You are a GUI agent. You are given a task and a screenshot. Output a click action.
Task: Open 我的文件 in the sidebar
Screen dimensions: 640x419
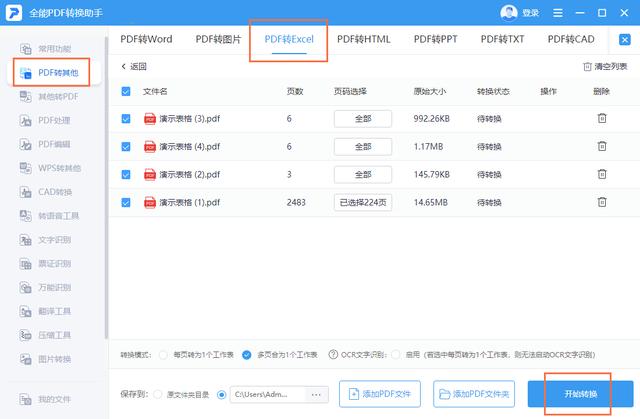[x=54, y=399]
